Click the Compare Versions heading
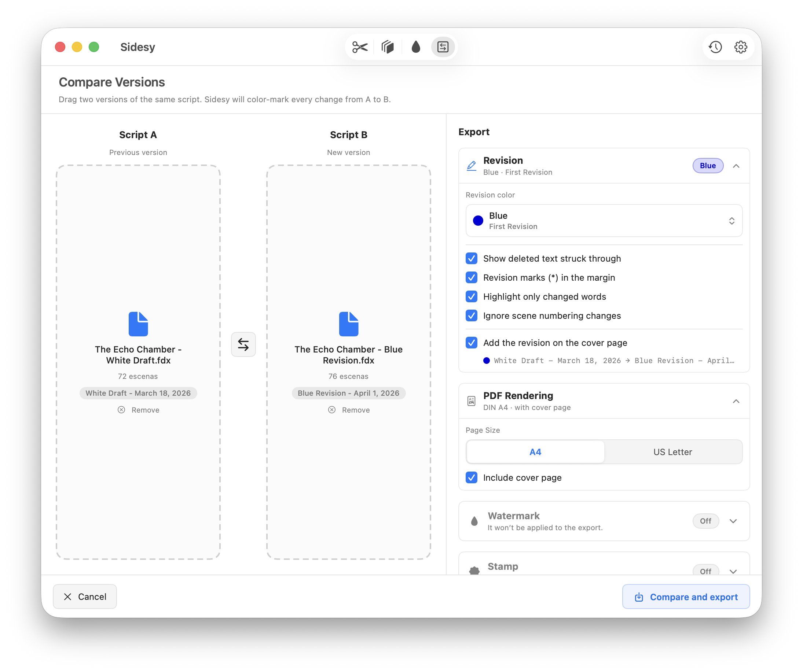This screenshot has height=672, width=803. coord(112,82)
